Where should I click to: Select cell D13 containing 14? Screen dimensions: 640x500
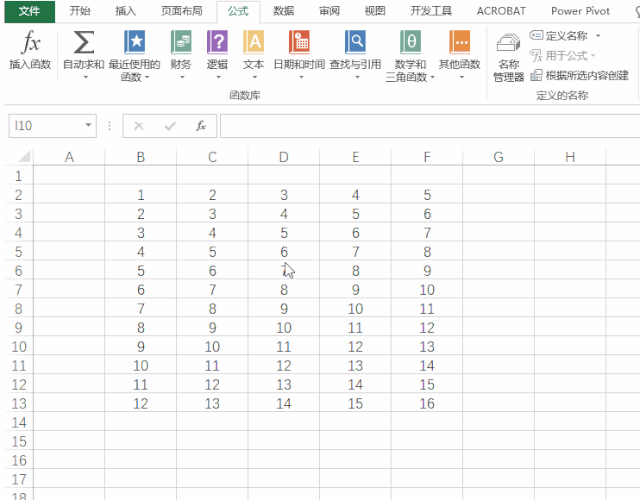(x=284, y=404)
